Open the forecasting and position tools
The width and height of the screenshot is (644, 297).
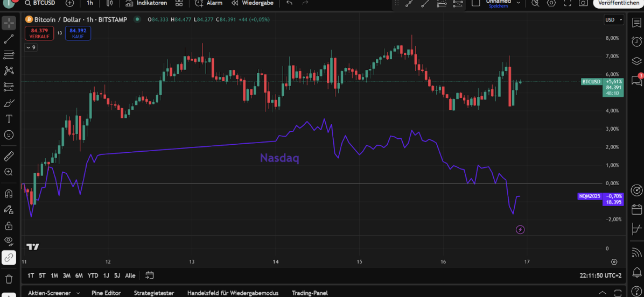tap(9, 87)
